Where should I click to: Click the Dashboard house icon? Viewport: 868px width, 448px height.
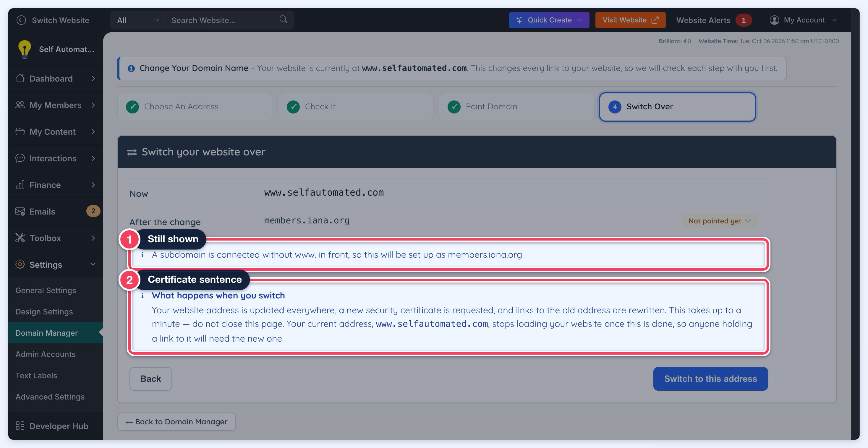pos(20,78)
